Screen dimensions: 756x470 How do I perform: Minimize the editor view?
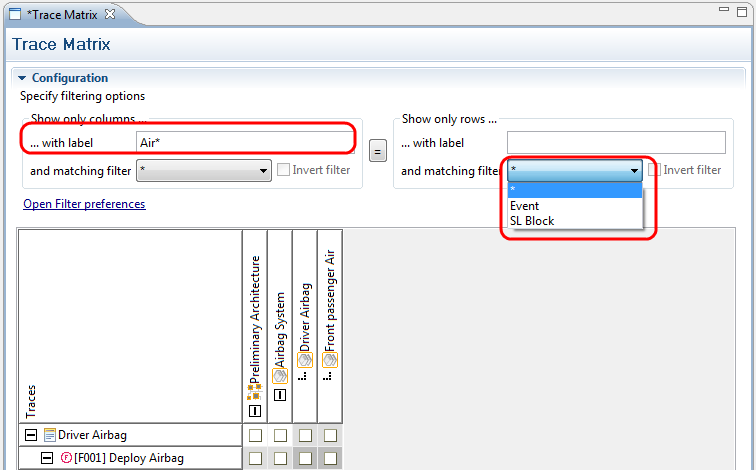(x=724, y=9)
